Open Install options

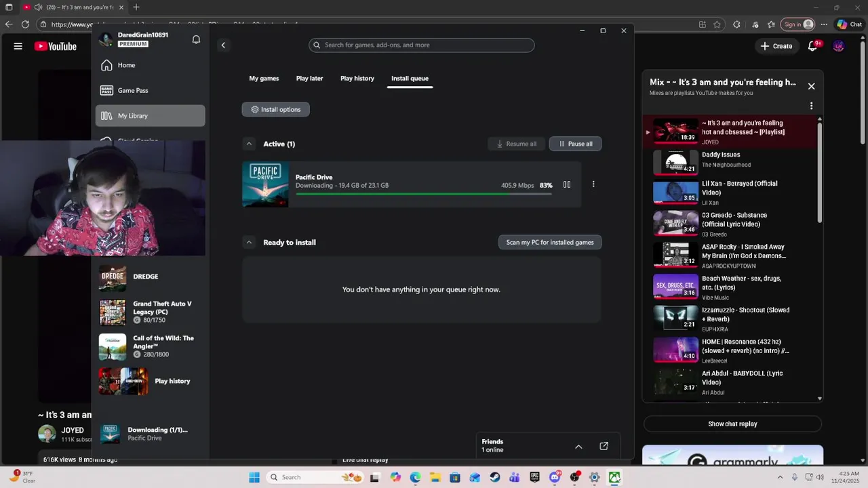(275, 109)
